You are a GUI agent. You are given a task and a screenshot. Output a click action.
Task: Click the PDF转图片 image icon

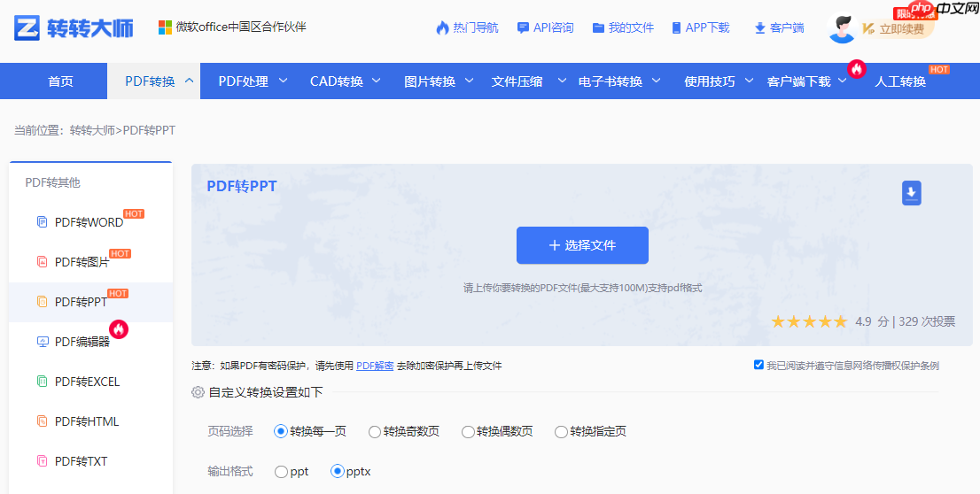pyautogui.click(x=42, y=262)
